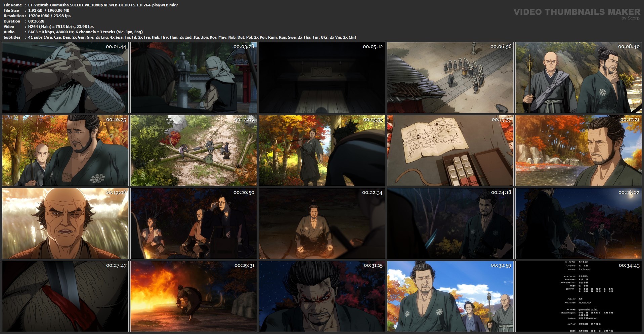Open the thumbnail stamped 00:08:40

578,78
